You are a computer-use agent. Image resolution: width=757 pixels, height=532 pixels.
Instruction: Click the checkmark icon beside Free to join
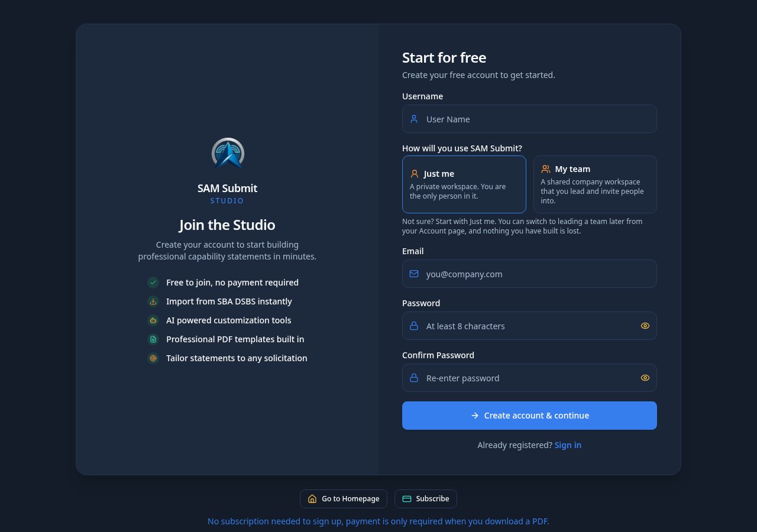(153, 283)
